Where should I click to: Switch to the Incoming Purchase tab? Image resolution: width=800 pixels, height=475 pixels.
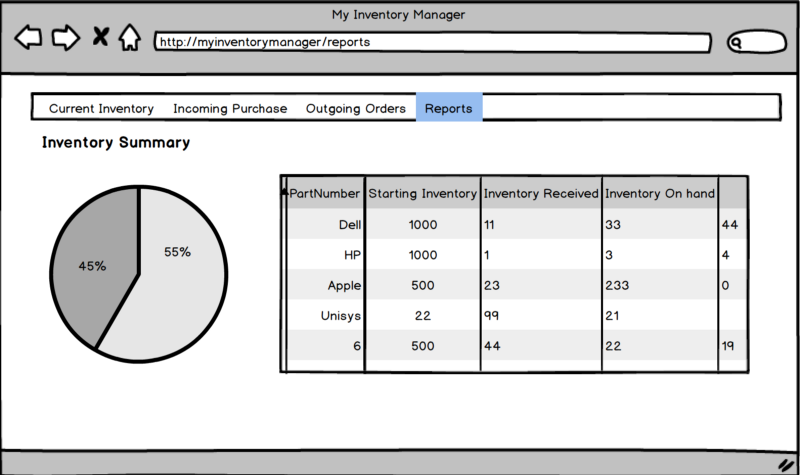coord(230,108)
